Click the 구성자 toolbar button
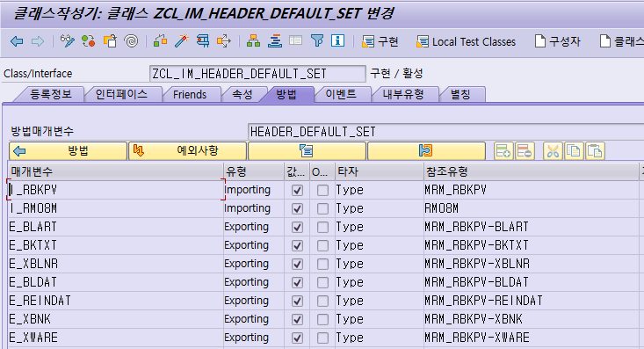Image resolution: width=644 pixels, height=349 pixels. point(558,41)
